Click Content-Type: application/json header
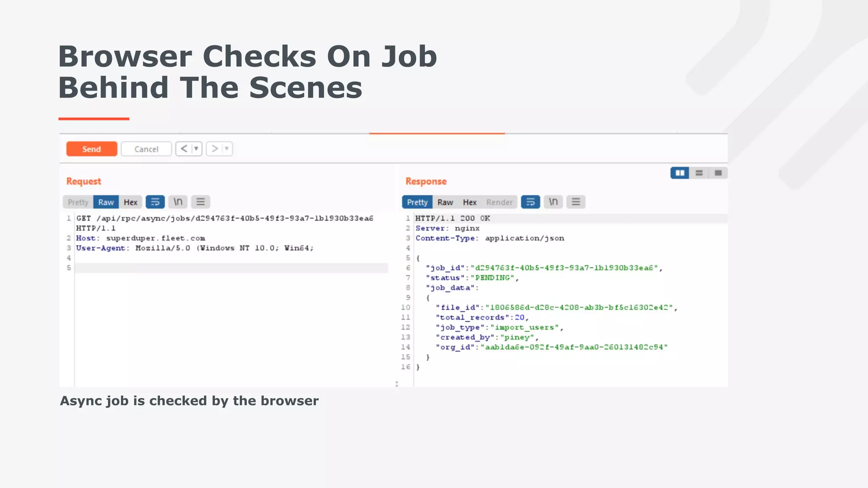Image resolution: width=868 pixels, height=488 pixels. (490, 238)
